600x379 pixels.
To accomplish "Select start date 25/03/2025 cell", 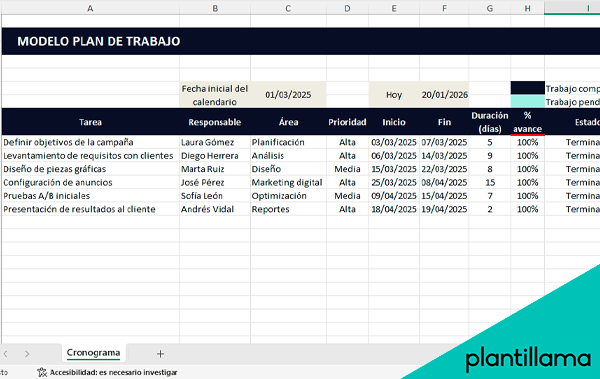I will tap(394, 183).
